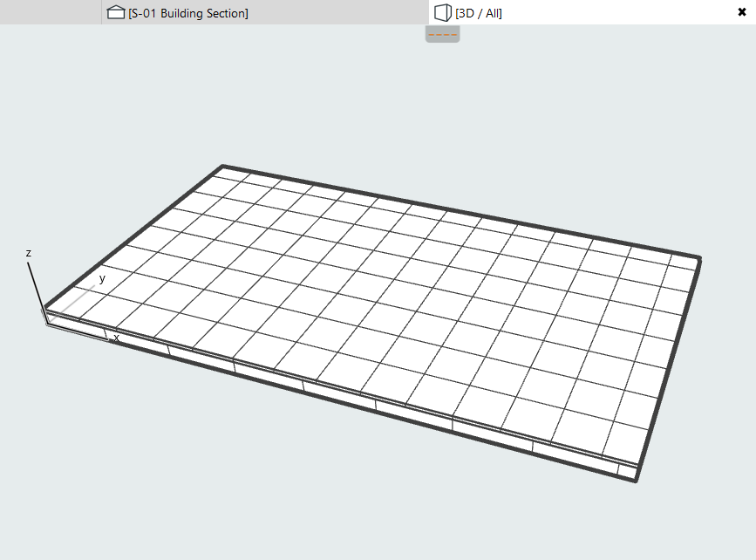756x560 pixels.
Task: Click the y axis label near the origin
Action: point(102,280)
